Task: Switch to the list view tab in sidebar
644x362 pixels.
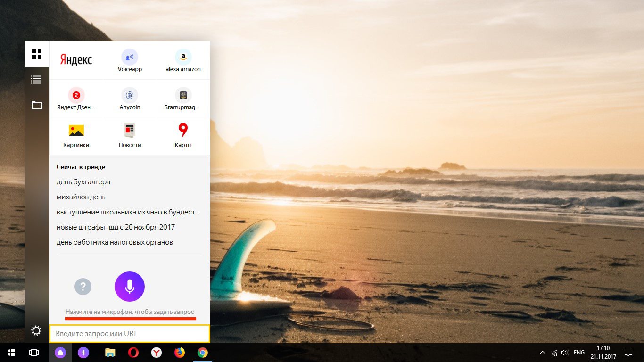Action: [37, 80]
